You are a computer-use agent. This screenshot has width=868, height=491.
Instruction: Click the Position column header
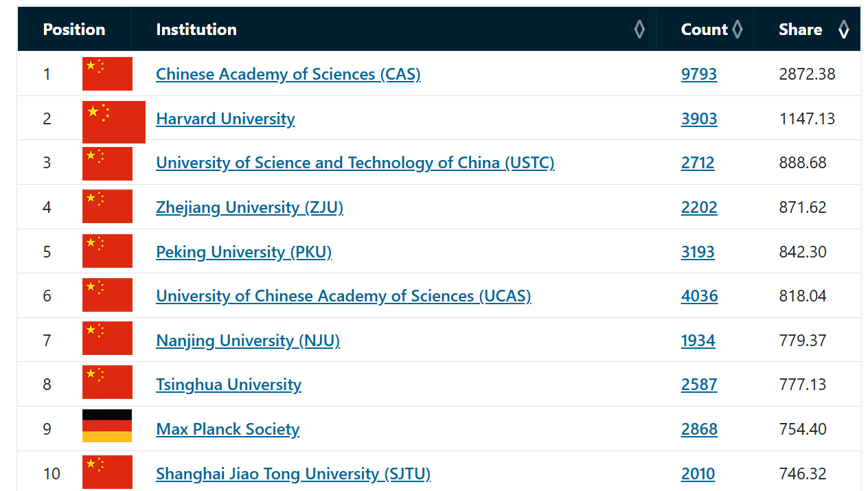[x=74, y=30]
